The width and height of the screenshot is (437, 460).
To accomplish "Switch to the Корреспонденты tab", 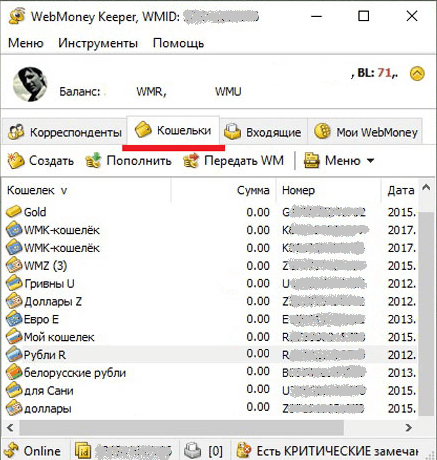I will coord(65,132).
